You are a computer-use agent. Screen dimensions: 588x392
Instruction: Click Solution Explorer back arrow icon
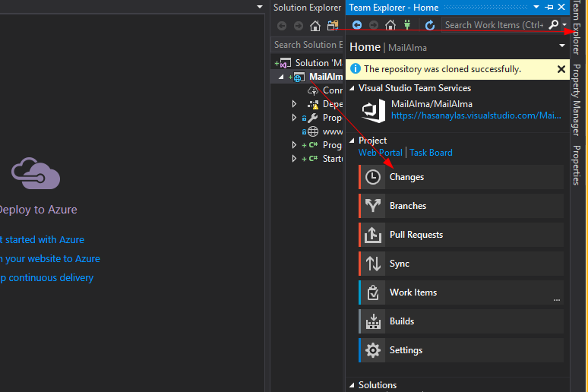pos(282,26)
